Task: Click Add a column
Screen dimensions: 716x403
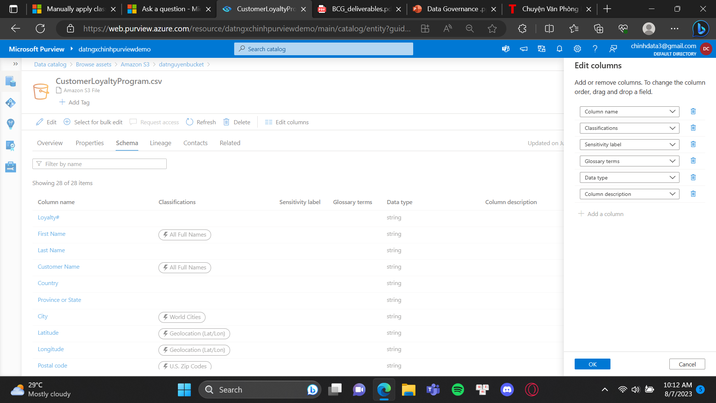Action: [601, 214]
